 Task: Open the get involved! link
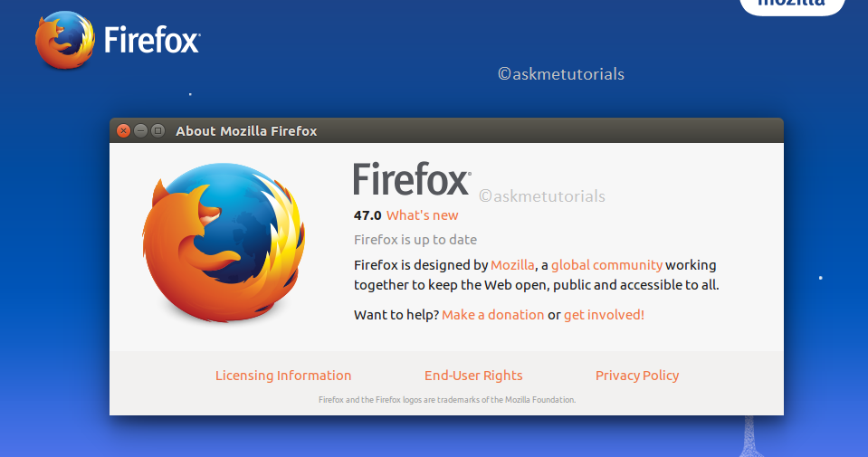point(604,315)
